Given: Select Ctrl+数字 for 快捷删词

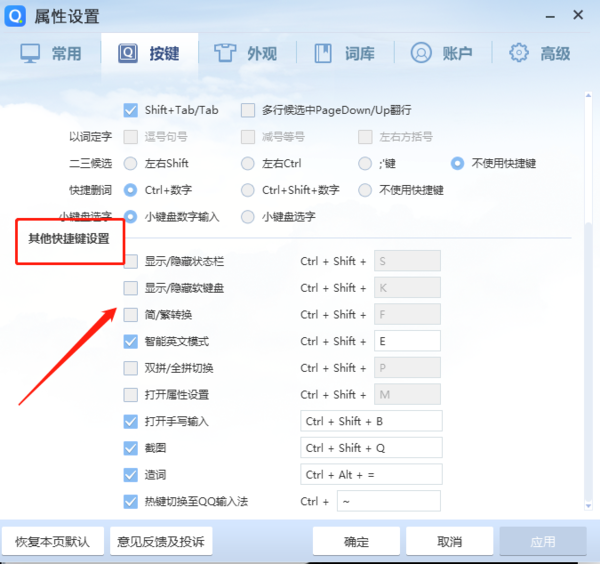Looking at the screenshot, I should point(130,190).
